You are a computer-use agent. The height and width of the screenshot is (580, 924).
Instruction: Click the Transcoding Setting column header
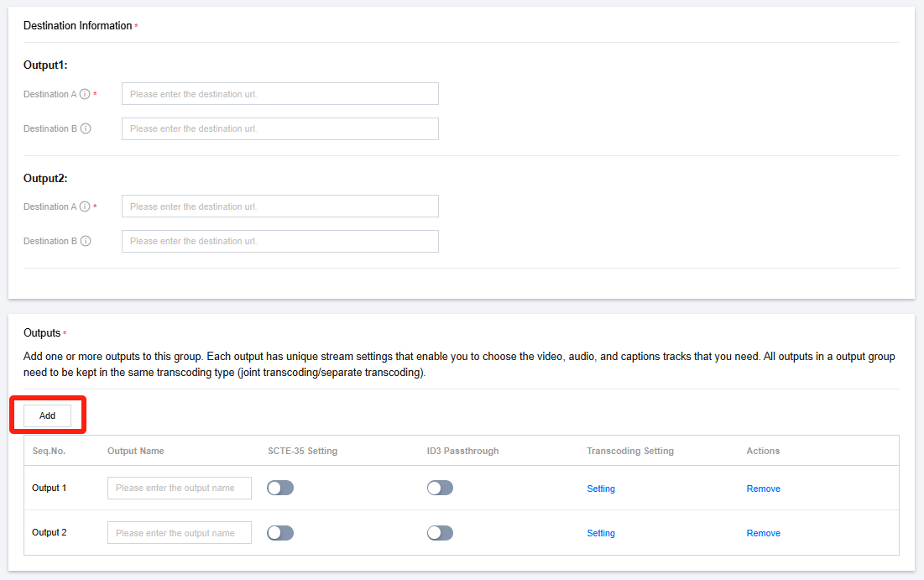[629, 451]
